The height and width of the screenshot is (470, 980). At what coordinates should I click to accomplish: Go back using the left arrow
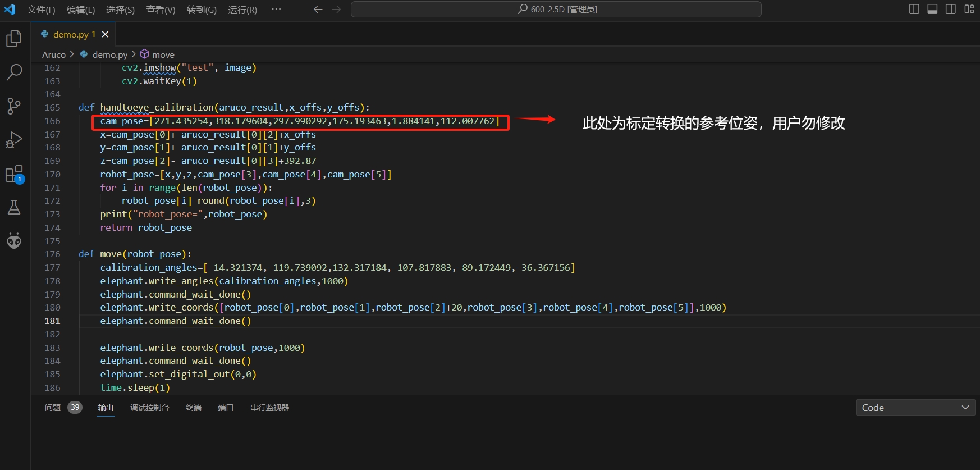coord(318,10)
